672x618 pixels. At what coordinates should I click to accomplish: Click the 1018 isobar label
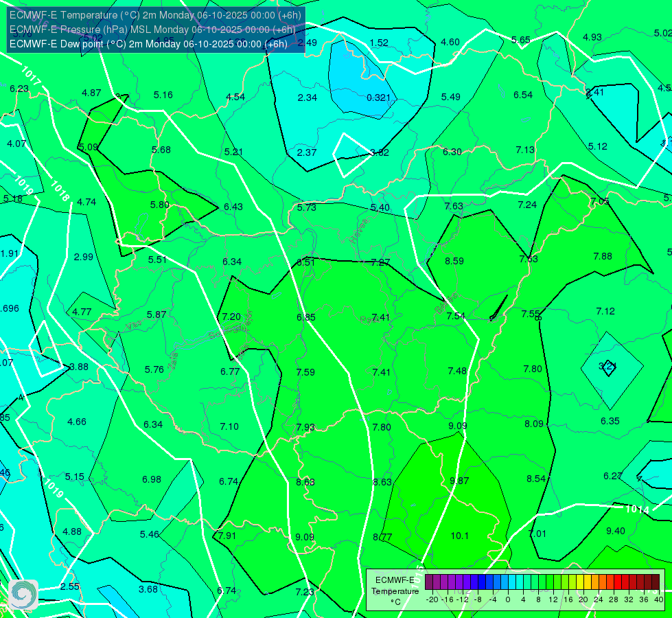(60, 191)
